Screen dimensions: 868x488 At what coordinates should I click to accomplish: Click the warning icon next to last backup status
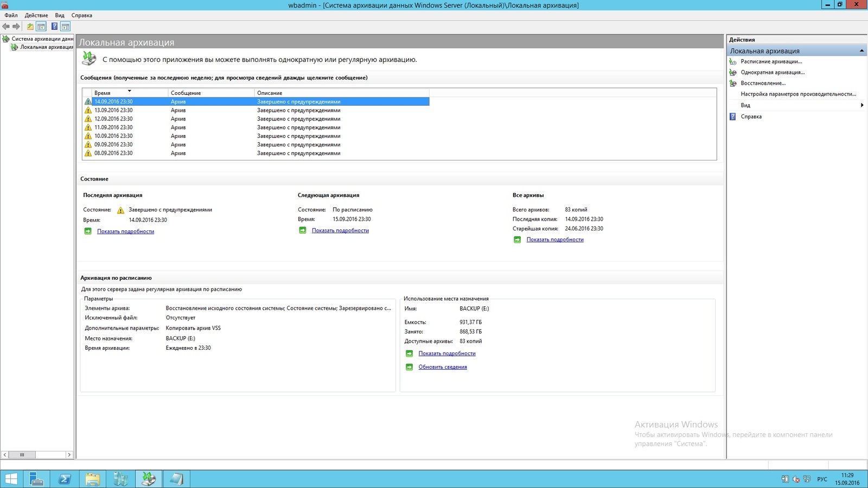pyautogui.click(x=120, y=210)
